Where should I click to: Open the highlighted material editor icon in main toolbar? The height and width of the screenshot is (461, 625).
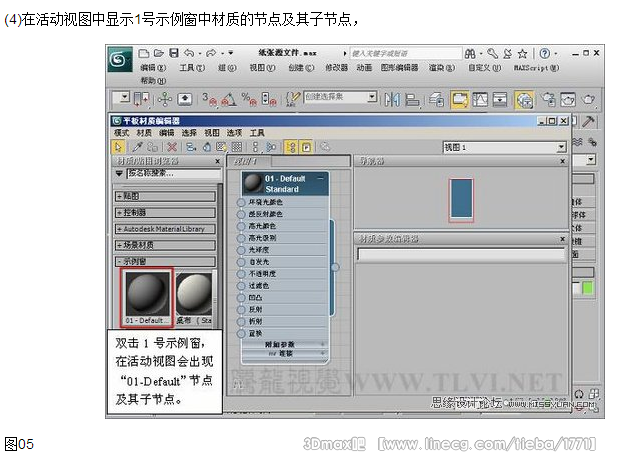pyautogui.click(x=524, y=98)
